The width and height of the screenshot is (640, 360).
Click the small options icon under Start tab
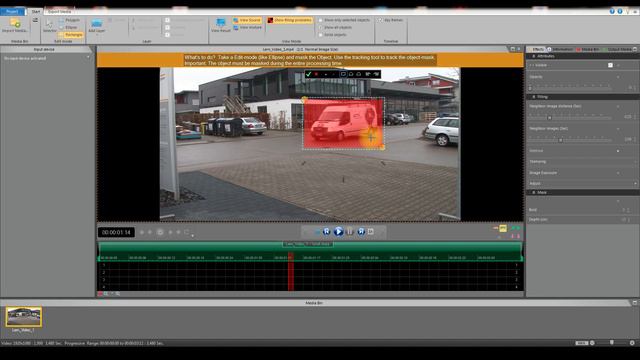coord(36,20)
